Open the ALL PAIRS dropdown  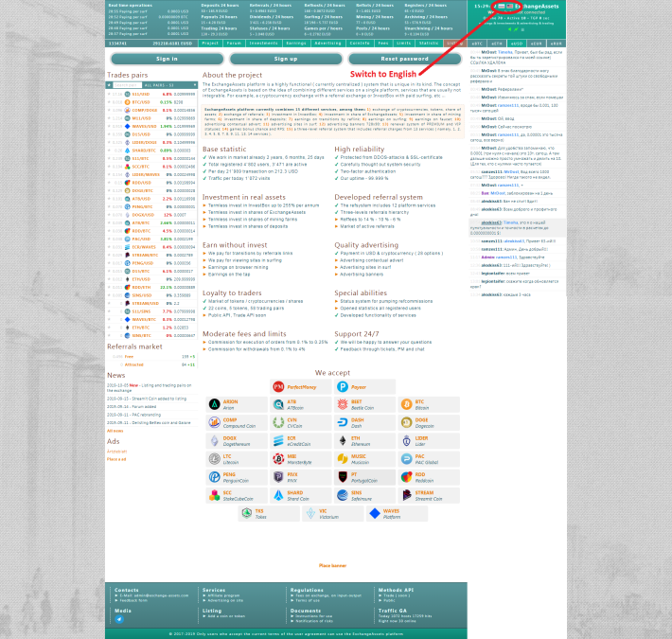pyautogui.click(x=170, y=85)
